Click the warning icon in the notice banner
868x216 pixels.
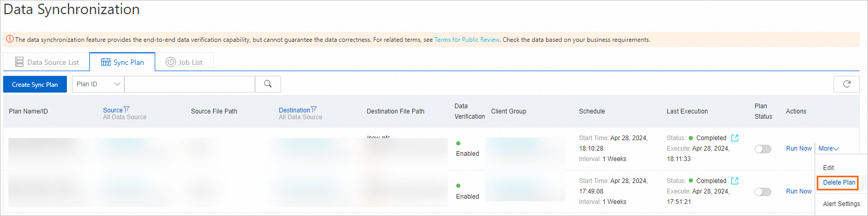10,39
